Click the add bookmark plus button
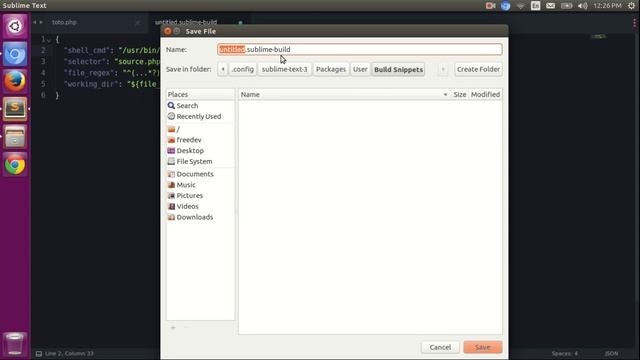Image resolution: width=640 pixels, height=360 pixels. click(173, 328)
